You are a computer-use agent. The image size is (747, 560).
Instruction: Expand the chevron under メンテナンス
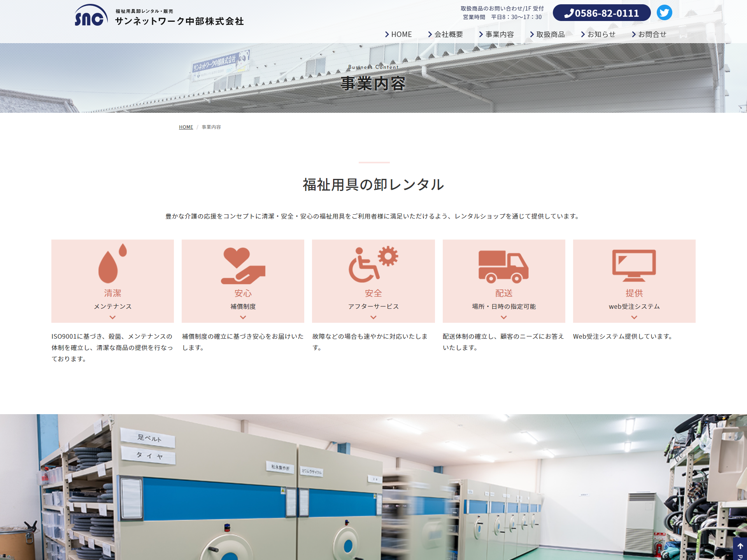pos(112,317)
